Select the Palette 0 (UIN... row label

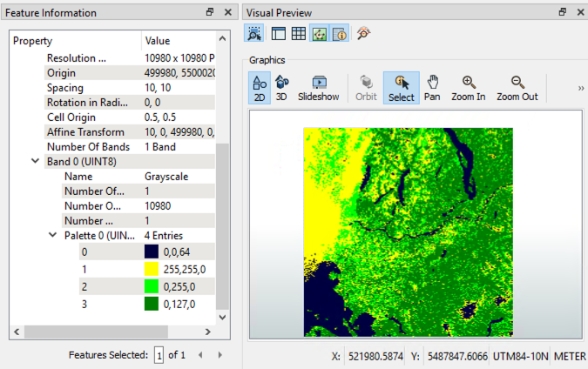point(99,235)
